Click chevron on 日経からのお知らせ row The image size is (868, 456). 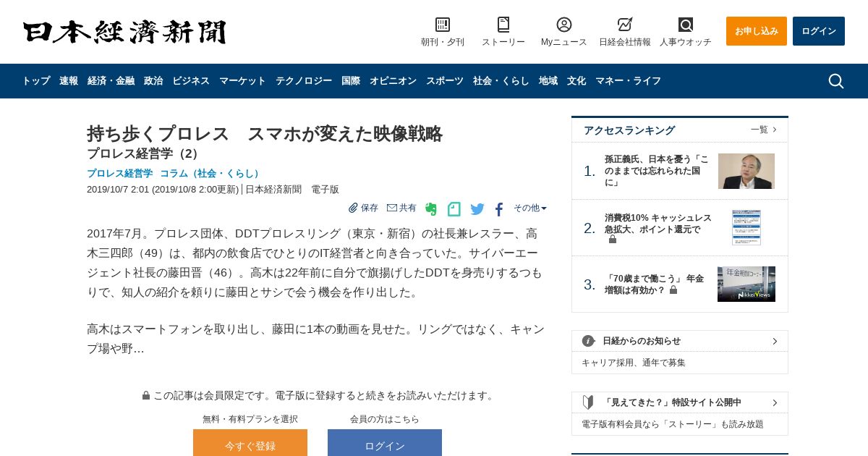(x=775, y=341)
